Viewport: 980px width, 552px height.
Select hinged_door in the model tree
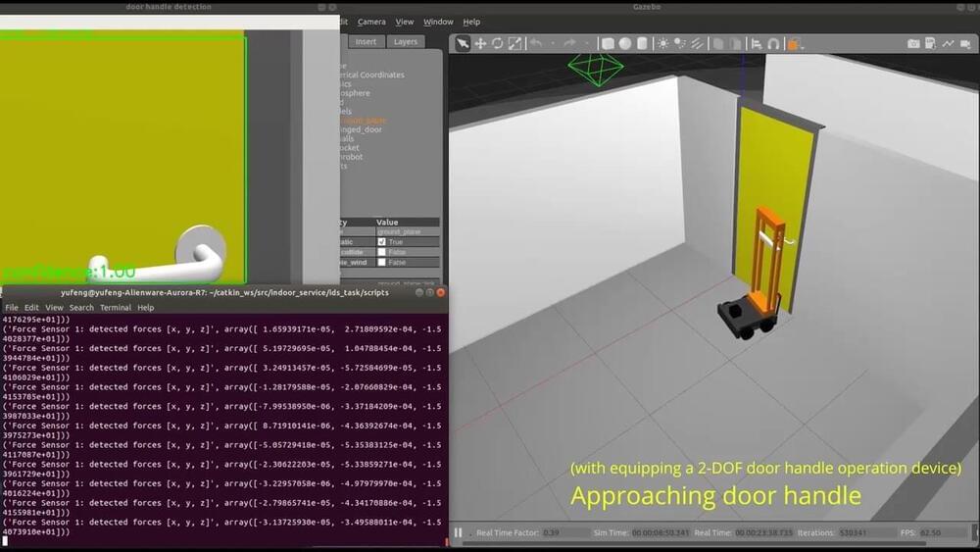pyautogui.click(x=359, y=129)
